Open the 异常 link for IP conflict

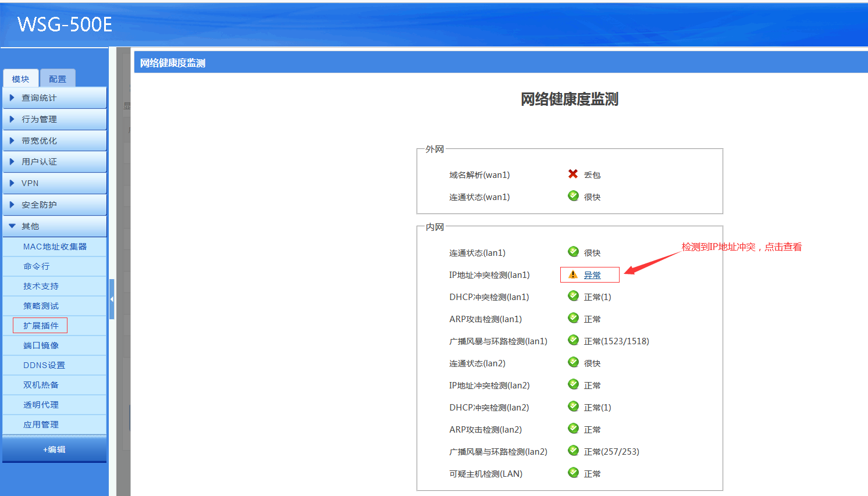(x=592, y=275)
